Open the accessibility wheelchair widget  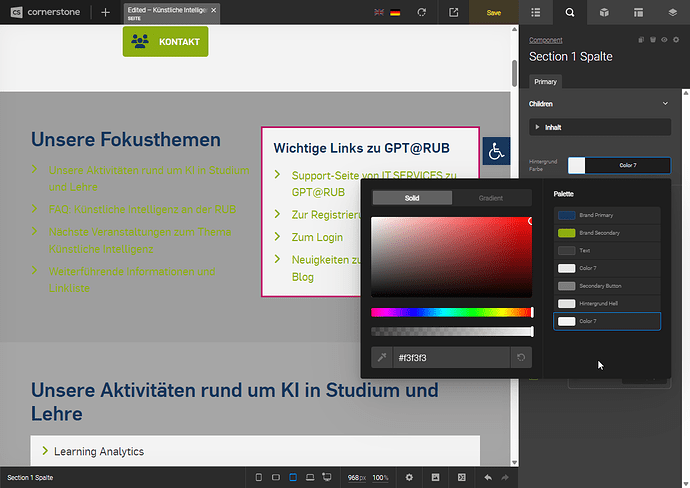click(496, 151)
